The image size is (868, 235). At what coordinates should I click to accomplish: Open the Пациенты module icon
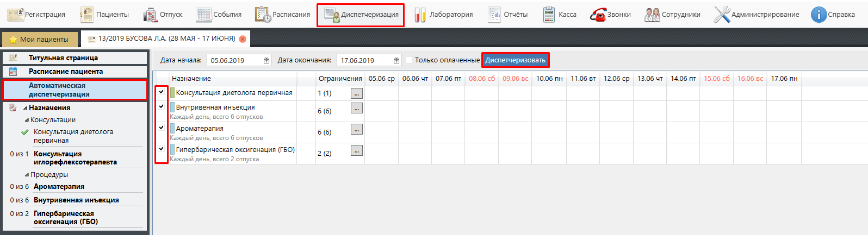point(86,15)
